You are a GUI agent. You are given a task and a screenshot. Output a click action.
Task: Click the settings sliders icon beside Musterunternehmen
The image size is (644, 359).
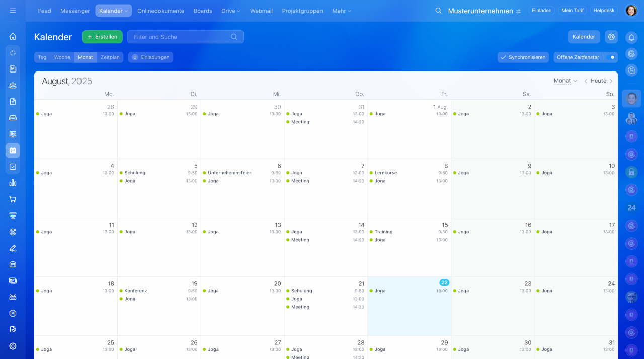pos(518,11)
